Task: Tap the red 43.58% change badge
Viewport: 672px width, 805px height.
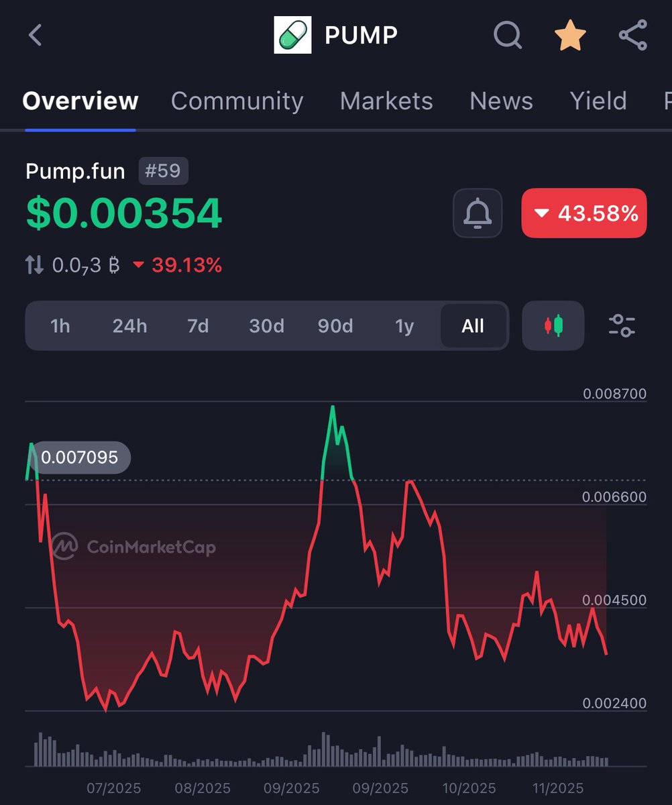Action: [584, 213]
